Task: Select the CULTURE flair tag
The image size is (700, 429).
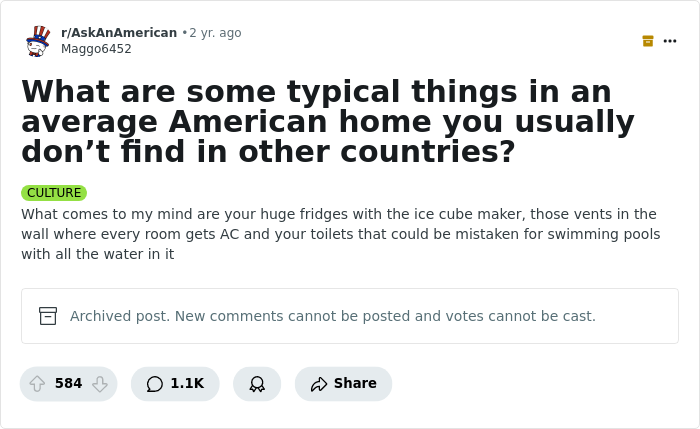Action: click(x=54, y=193)
